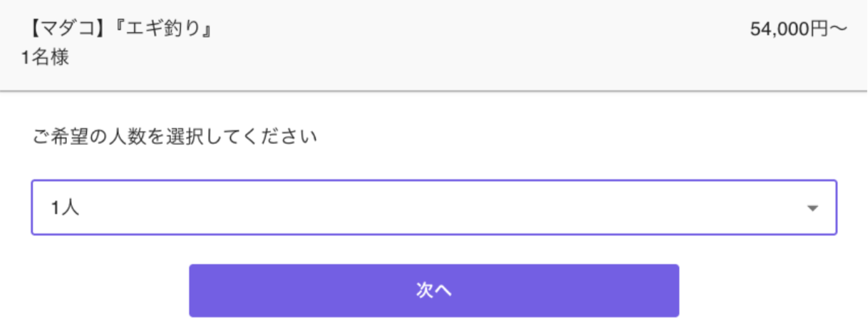The width and height of the screenshot is (868, 326).
Task: Click the selected value 1人 text
Action: [x=64, y=208]
